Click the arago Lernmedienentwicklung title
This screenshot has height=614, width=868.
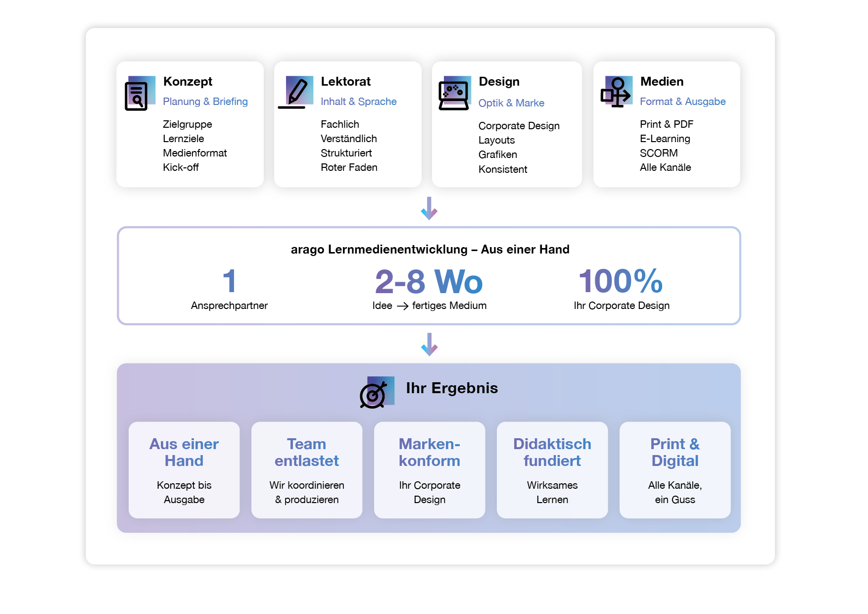pos(430,250)
